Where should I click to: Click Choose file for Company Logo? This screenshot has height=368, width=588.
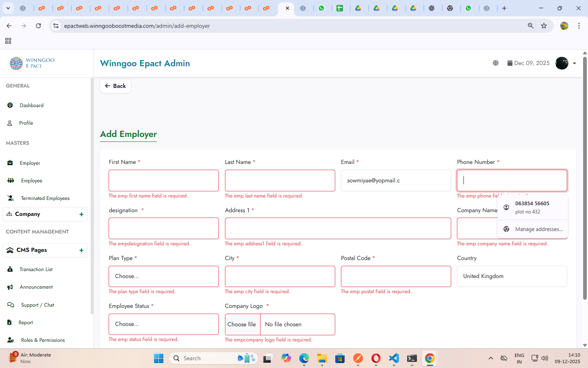(242, 324)
